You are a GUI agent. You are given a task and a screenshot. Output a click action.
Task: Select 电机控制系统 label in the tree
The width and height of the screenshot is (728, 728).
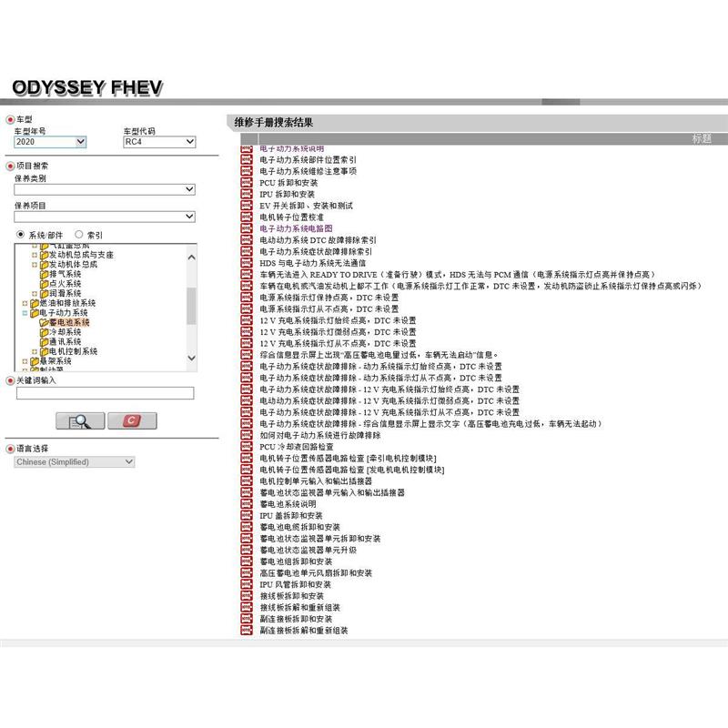point(74,351)
